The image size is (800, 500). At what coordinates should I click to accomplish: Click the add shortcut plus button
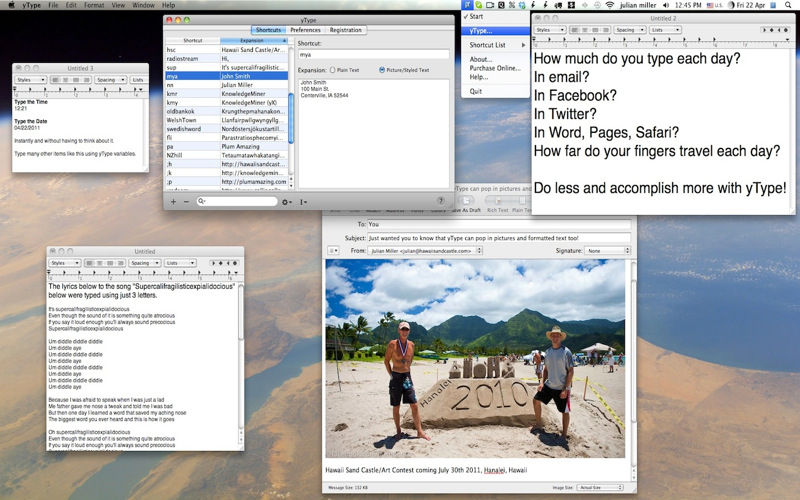point(173,202)
